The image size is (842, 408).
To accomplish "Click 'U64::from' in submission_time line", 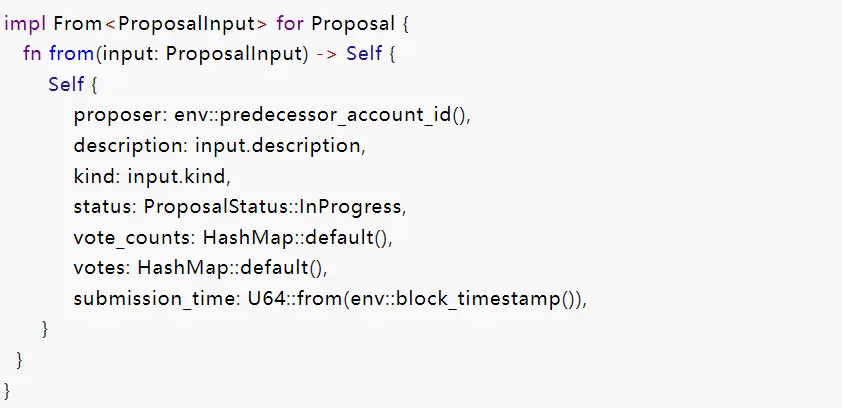I will click(x=294, y=298).
